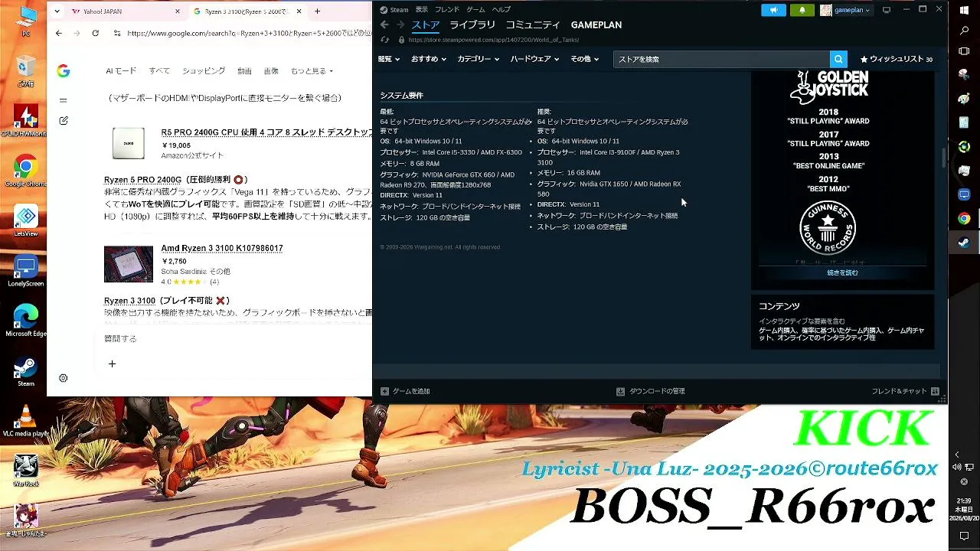Open the Windows notification center

pos(964,536)
